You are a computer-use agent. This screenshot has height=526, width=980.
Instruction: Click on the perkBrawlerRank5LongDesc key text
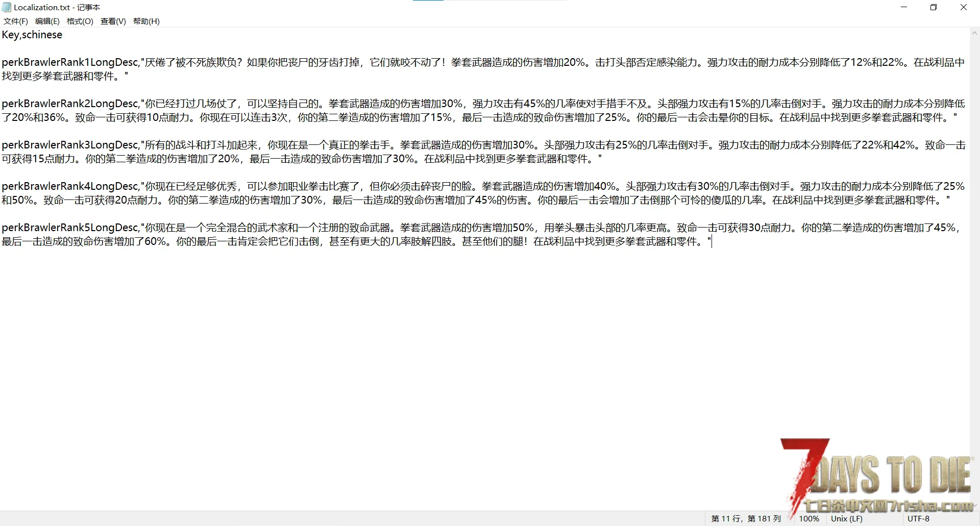(70, 228)
